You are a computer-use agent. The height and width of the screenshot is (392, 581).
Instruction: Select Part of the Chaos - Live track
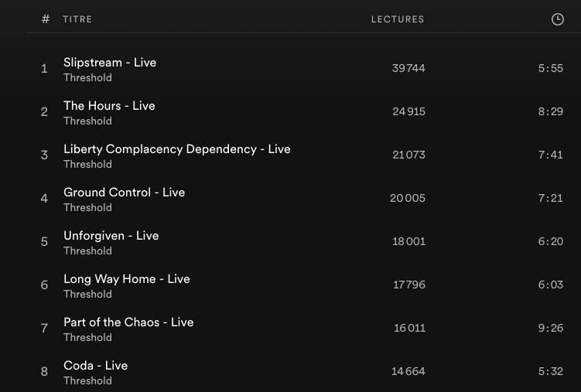point(128,322)
